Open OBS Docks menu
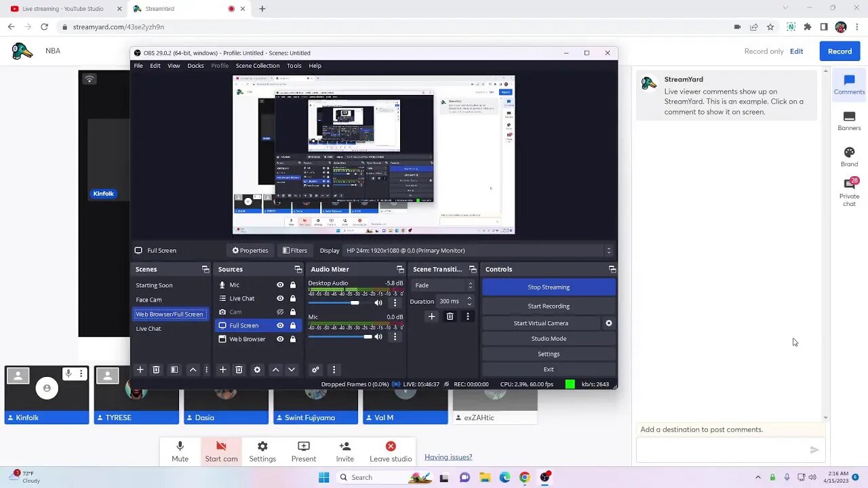Viewport: 868px width, 488px height. click(195, 66)
